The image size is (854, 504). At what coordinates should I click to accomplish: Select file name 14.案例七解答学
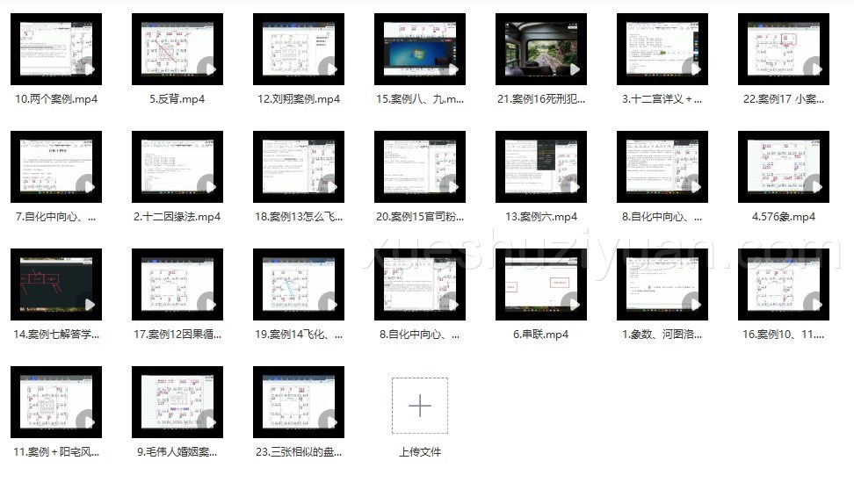coord(56,335)
